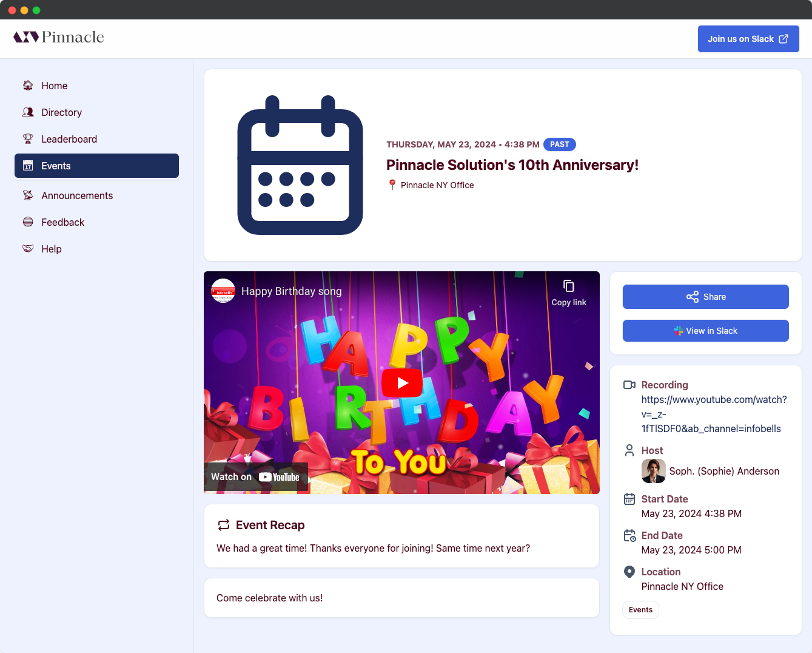Click the Directory people icon
The width and height of the screenshot is (812, 653).
(x=28, y=112)
